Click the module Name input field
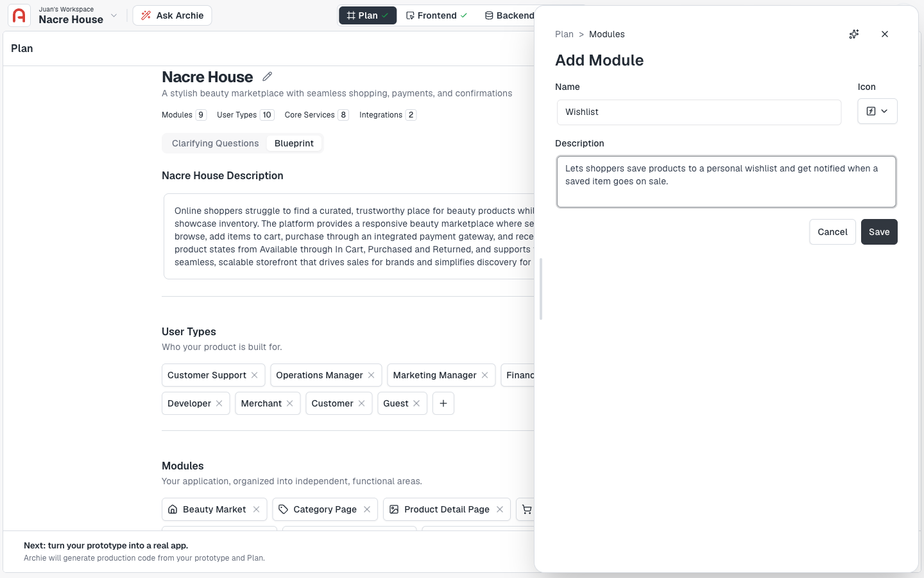 pyautogui.click(x=699, y=112)
